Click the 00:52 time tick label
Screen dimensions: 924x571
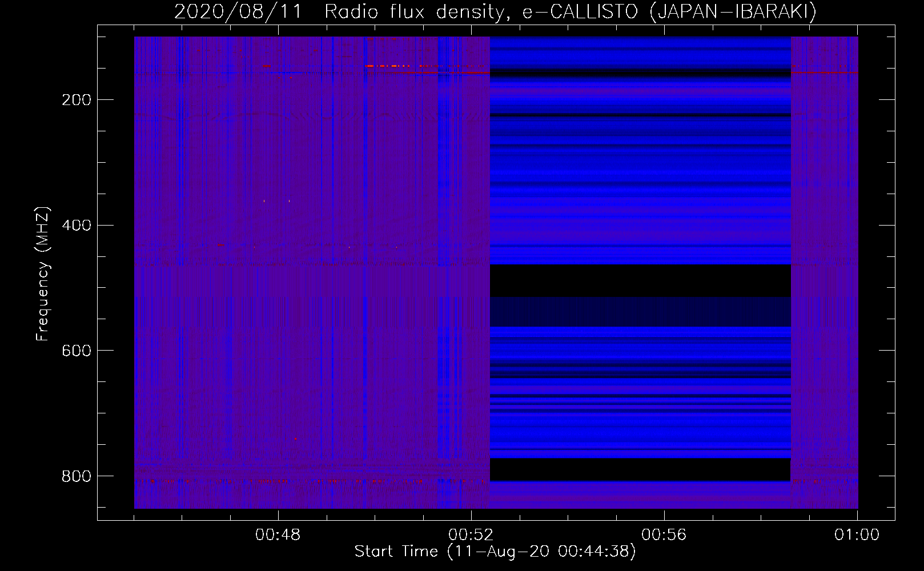tap(471, 535)
